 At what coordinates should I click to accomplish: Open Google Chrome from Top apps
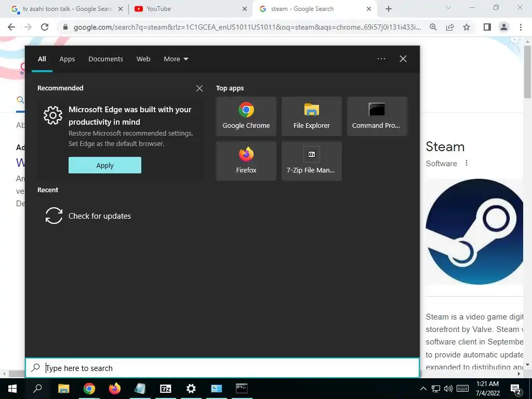tap(246, 116)
